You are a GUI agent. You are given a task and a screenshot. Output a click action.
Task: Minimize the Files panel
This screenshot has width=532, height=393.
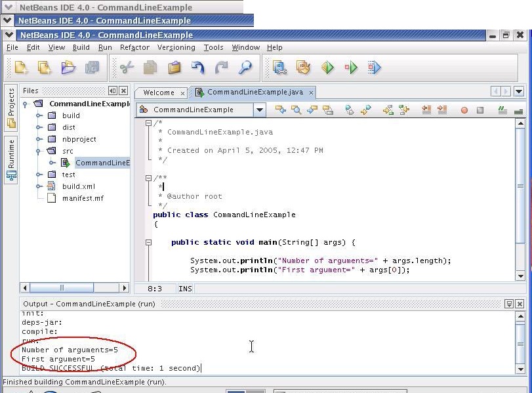click(x=113, y=91)
